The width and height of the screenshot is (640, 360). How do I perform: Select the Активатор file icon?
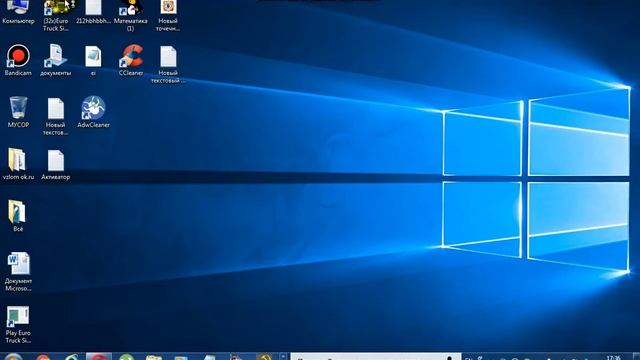pos(56,164)
